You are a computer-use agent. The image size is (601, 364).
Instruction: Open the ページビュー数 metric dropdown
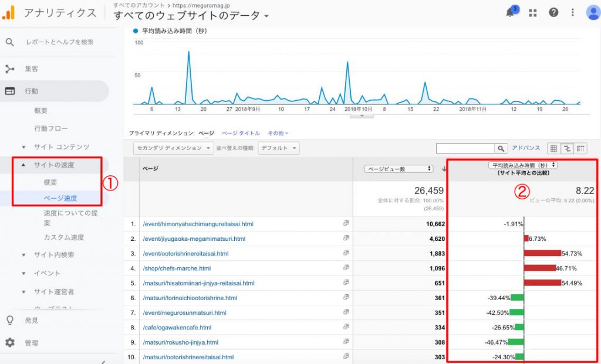tap(399, 169)
